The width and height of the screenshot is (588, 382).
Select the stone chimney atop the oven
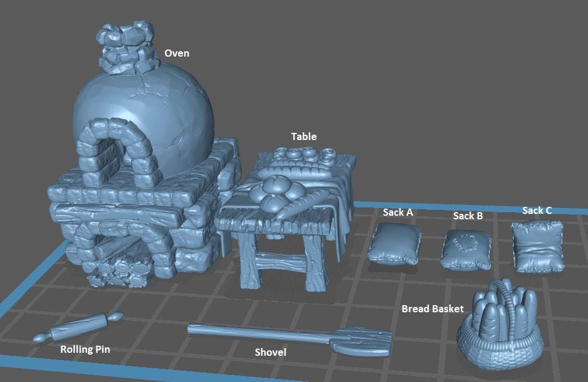click(x=125, y=48)
